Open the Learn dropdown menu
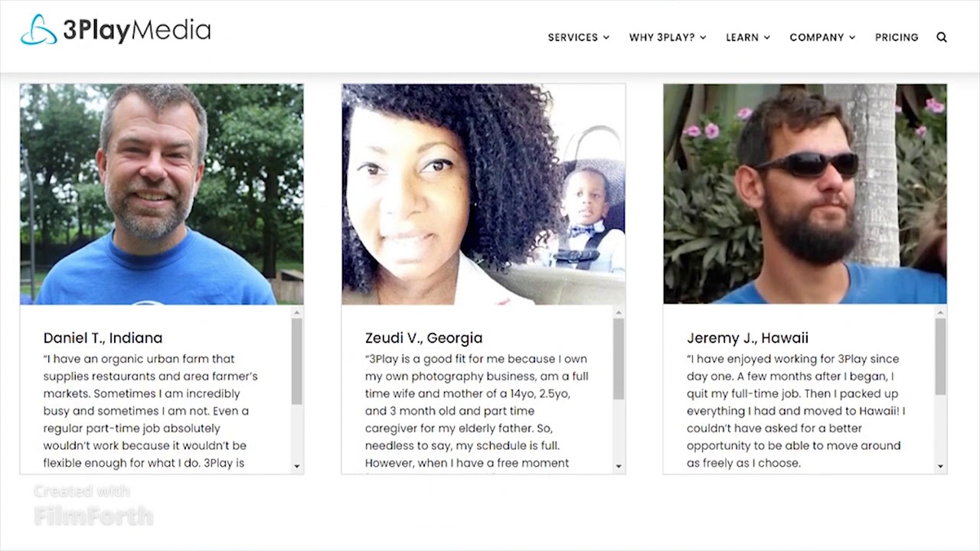The width and height of the screenshot is (980, 551). (748, 37)
